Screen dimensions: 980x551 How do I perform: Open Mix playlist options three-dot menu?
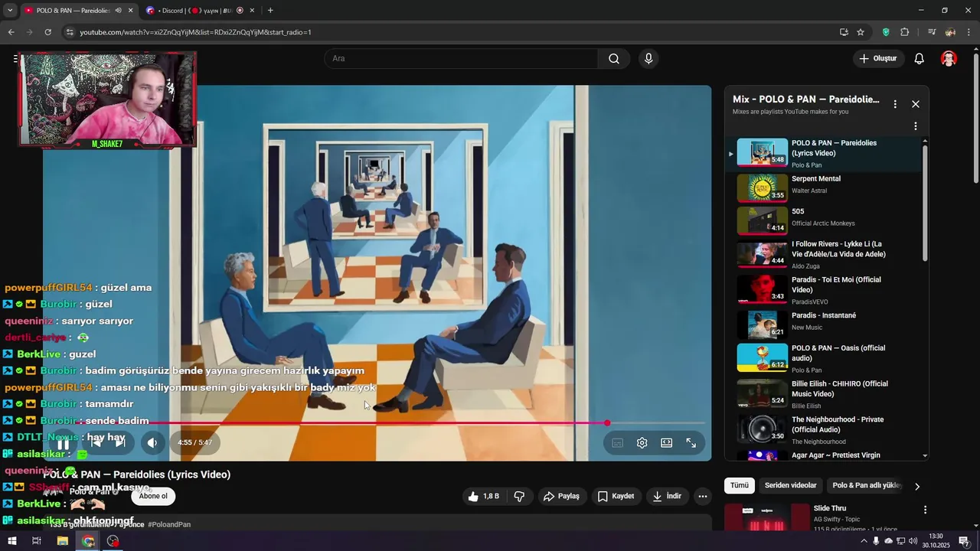[x=895, y=104]
